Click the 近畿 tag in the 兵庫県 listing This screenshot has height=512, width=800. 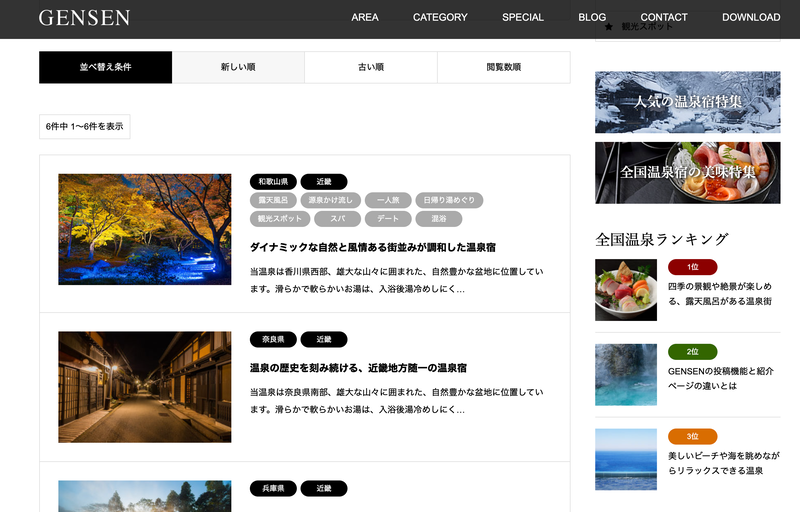point(324,489)
